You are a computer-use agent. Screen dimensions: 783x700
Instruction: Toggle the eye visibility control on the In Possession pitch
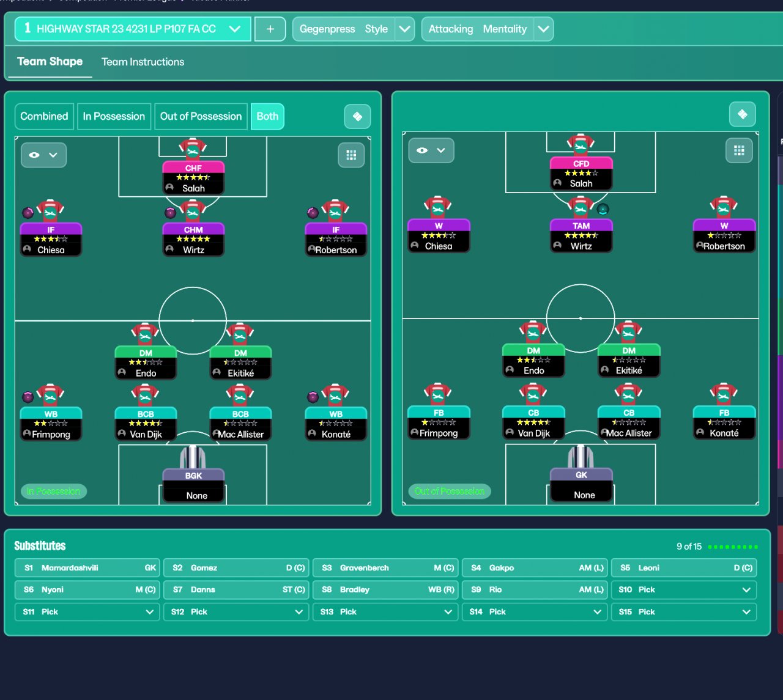[43, 155]
